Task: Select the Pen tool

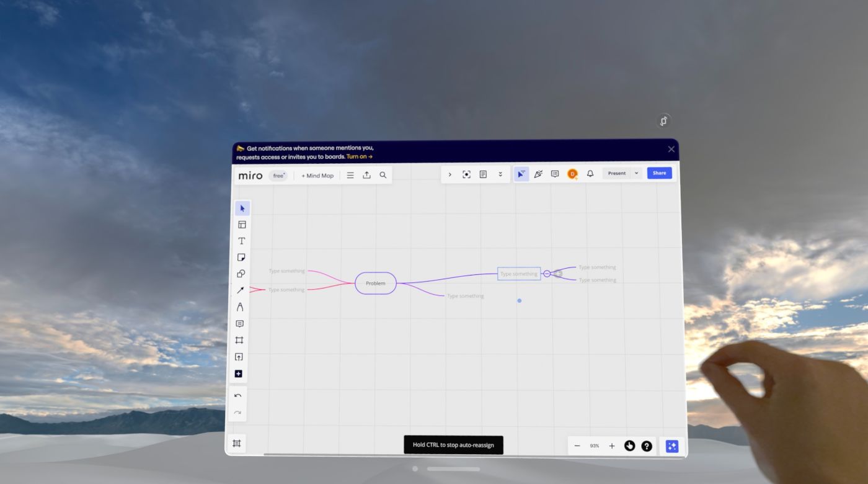Action: 241,306
